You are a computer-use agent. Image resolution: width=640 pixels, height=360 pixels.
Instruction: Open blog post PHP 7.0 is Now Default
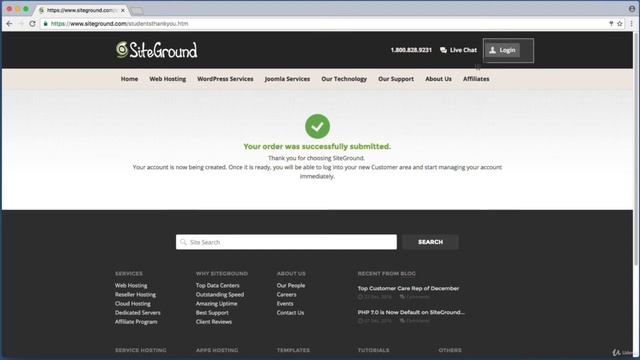(411, 312)
